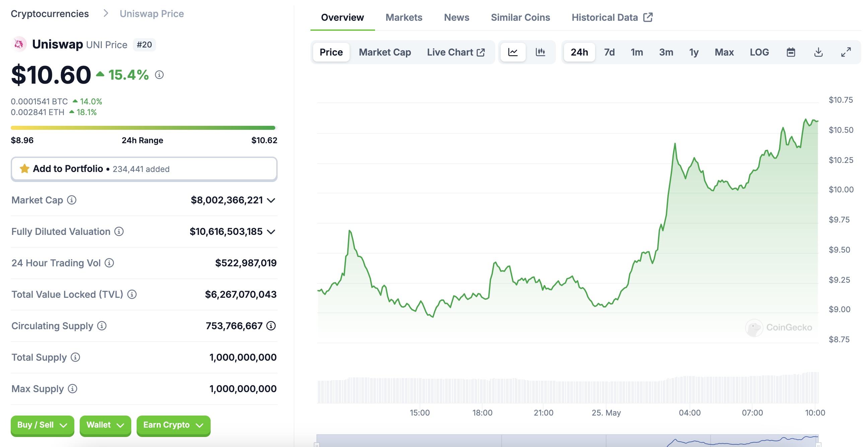868x447 pixels.
Task: Click the $10.62 24h high value
Action: [264, 140]
